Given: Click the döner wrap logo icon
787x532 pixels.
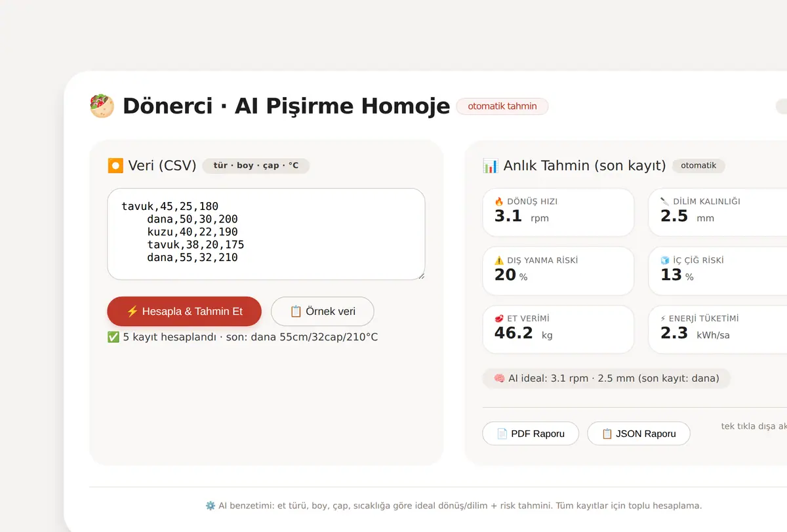Looking at the screenshot, I should point(102,106).
